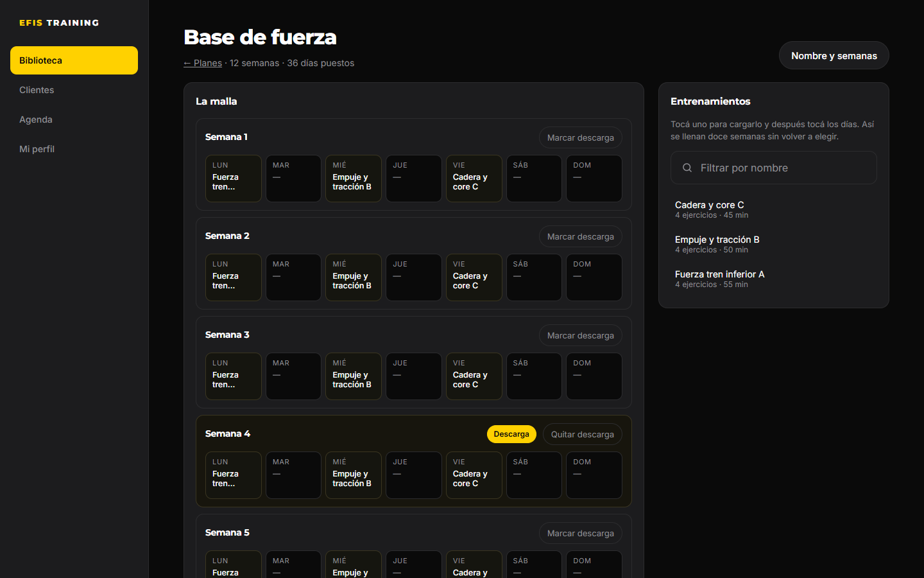924x578 pixels.
Task: Follow the Planes back link
Action: click(203, 63)
